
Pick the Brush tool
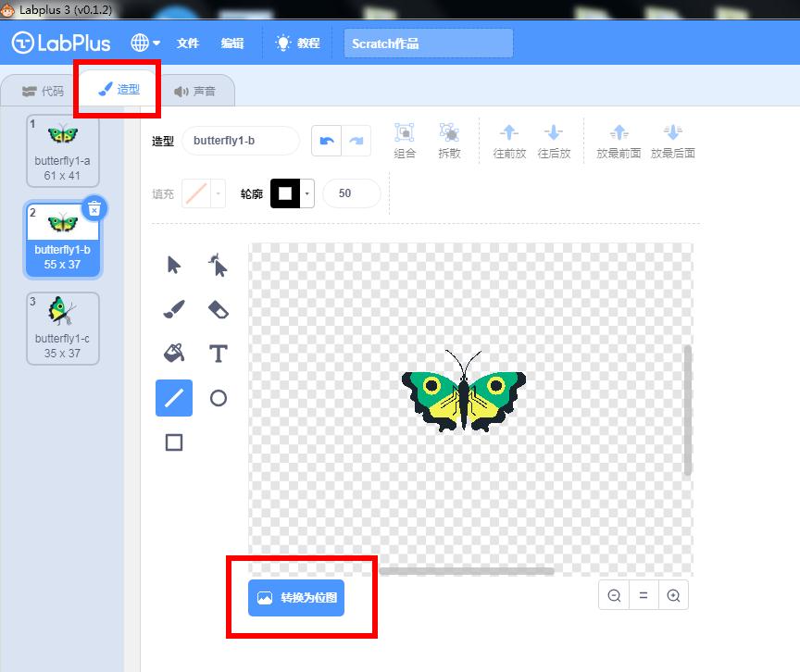click(x=174, y=310)
